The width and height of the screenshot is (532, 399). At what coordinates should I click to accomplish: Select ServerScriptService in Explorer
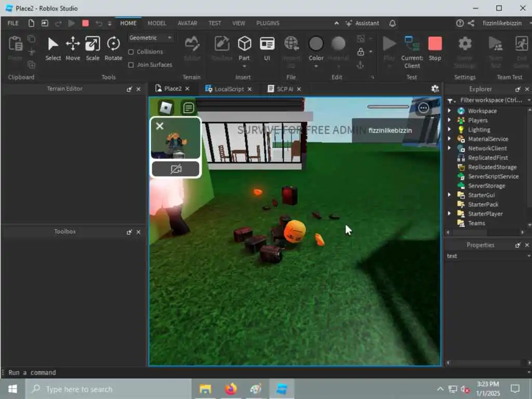pyautogui.click(x=494, y=177)
